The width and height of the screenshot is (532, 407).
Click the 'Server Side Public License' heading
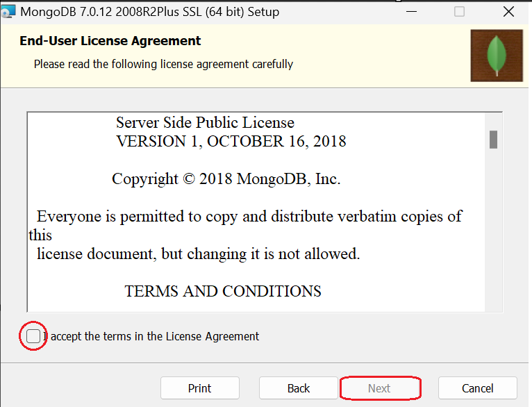click(x=206, y=122)
